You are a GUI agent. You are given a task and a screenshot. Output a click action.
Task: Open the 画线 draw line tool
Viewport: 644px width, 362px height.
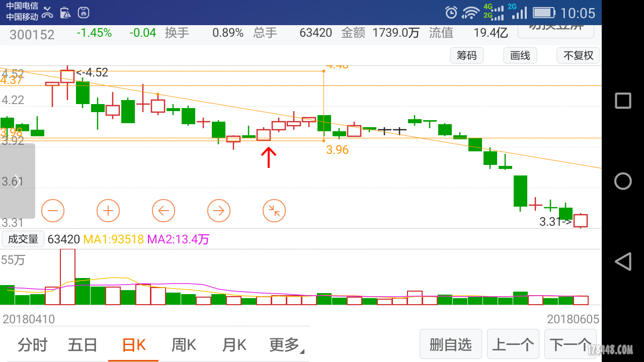pyautogui.click(x=520, y=55)
